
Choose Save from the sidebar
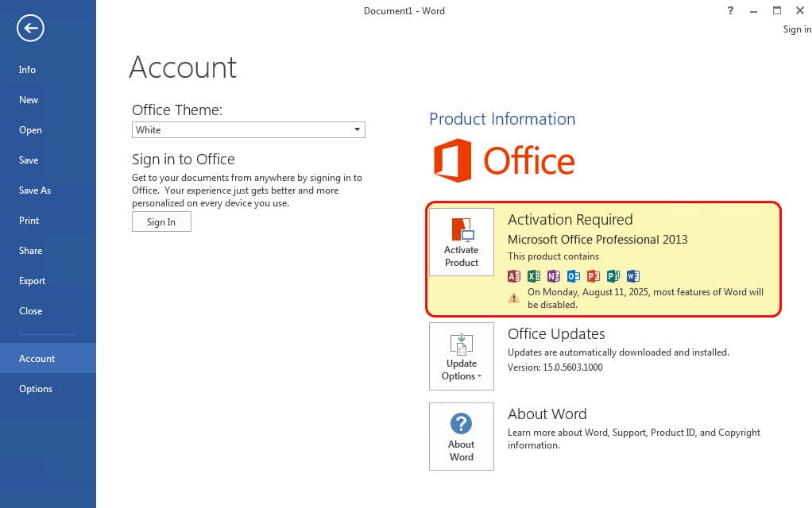pos(29,160)
